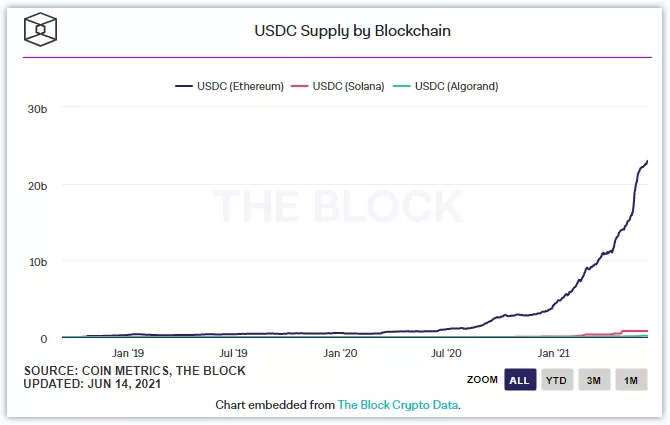Click the Jan '19 x-axis label

128,353
